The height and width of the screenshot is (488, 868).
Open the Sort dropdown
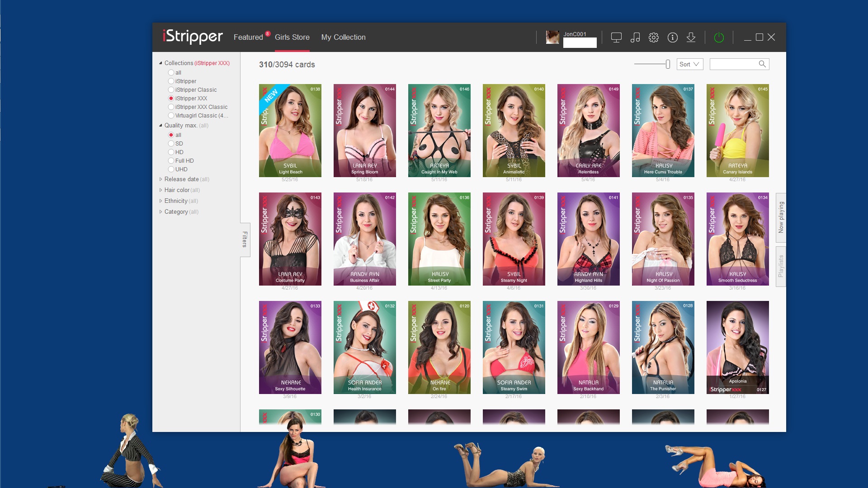pyautogui.click(x=689, y=64)
